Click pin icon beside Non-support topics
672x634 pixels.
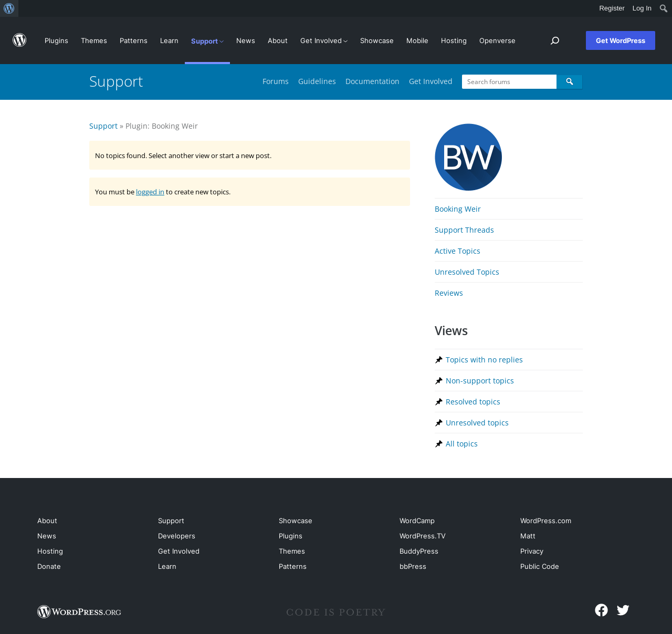439,381
